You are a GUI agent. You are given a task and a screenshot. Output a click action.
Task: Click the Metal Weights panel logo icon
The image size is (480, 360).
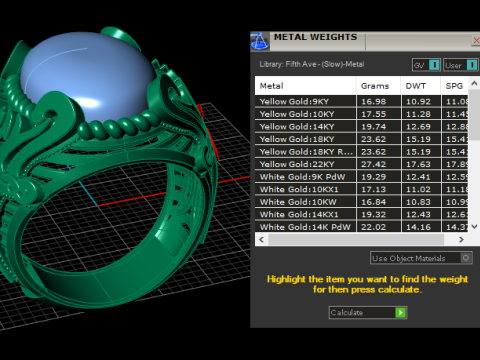[260, 41]
